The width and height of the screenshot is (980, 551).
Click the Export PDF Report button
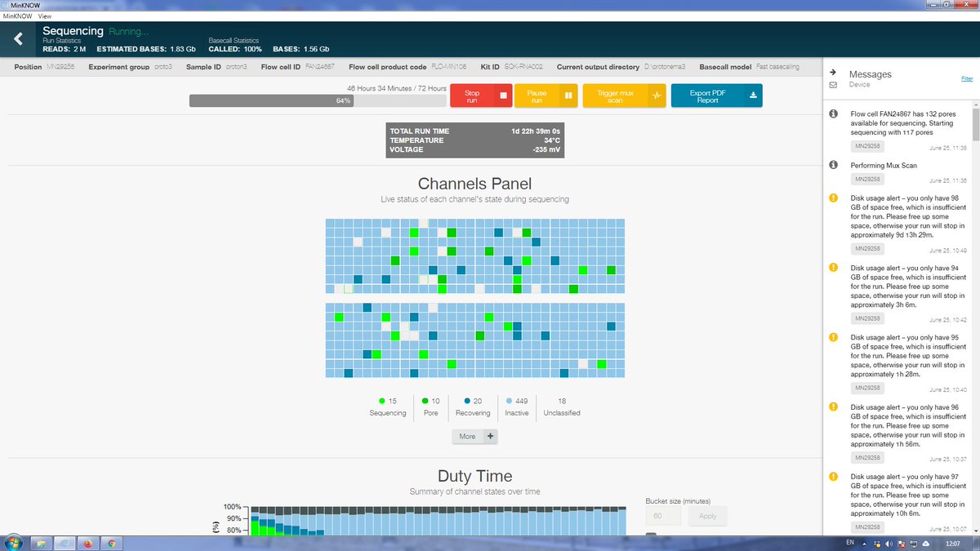716,96
